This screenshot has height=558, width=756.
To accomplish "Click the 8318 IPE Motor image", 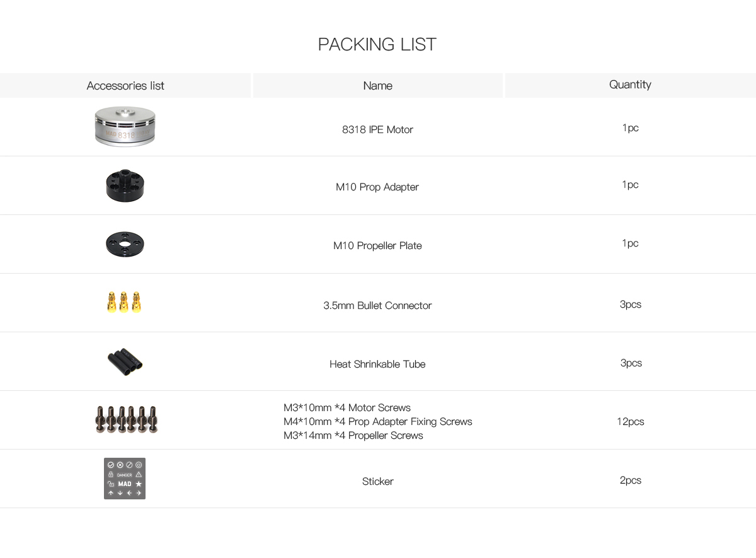I will [x=125, y=127].
